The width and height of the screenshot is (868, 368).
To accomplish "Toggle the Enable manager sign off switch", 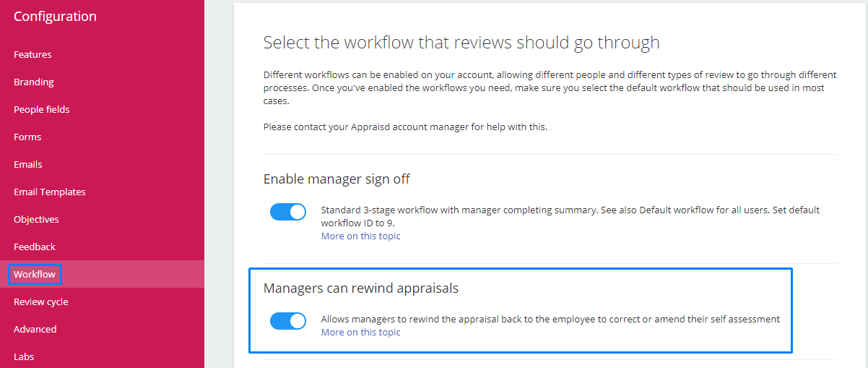I will pos(288,212).
